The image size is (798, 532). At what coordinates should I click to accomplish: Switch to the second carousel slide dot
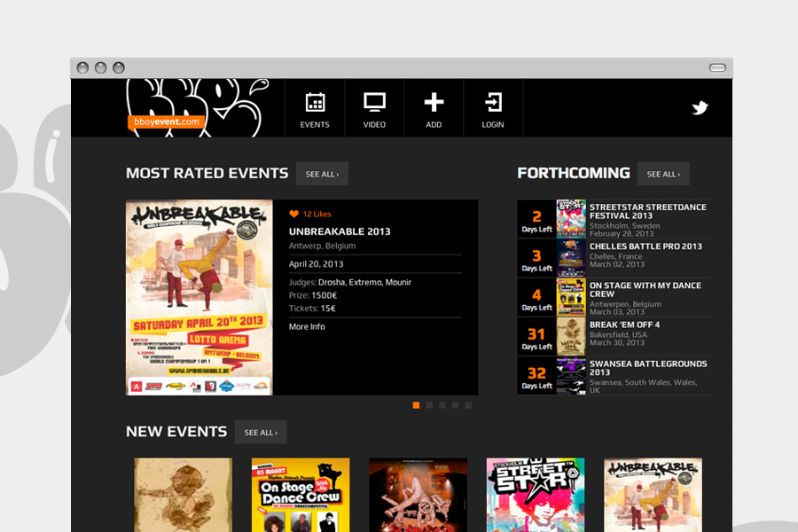[x=429, y=405]
